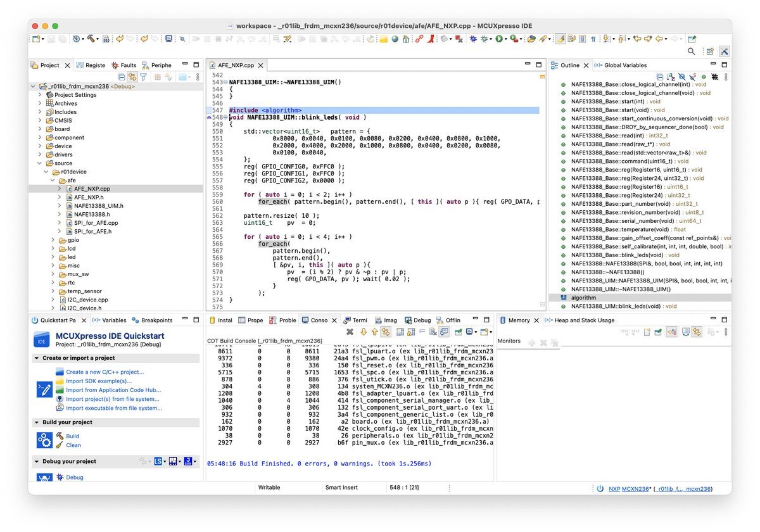Minimize the Outline view via its minimize icon
Image resolution: width=760 pixels, height=532 pixels.
(713, 64)
